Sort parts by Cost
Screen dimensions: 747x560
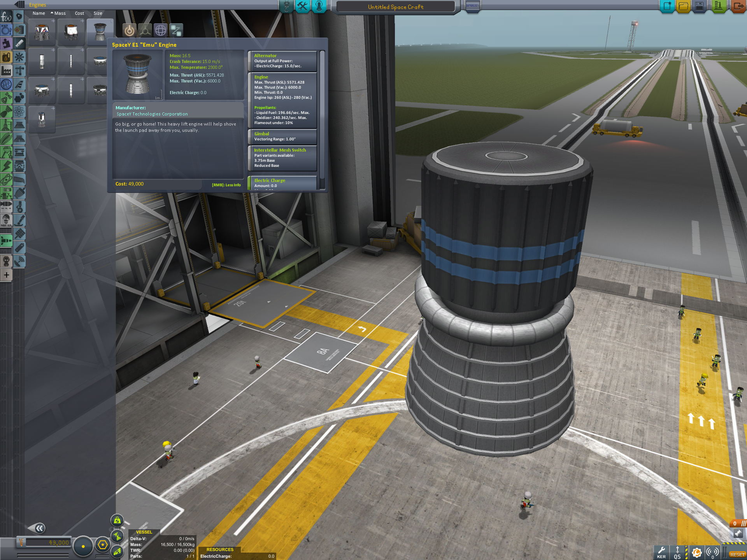tap(79, 13)
